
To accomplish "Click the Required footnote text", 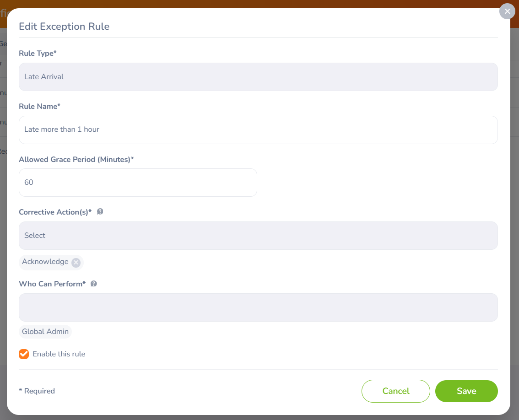I will [x=37, y=391].
